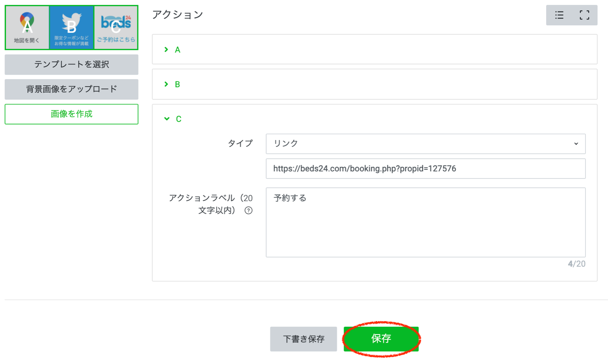This screenshot has width=608, height=364.
Task: Click the fullscreen expand icon
Action: [x=584, y=15]
